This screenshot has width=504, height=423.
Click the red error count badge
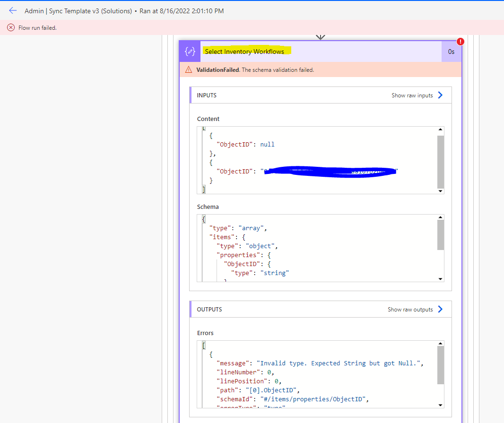[x=461, y=41]
